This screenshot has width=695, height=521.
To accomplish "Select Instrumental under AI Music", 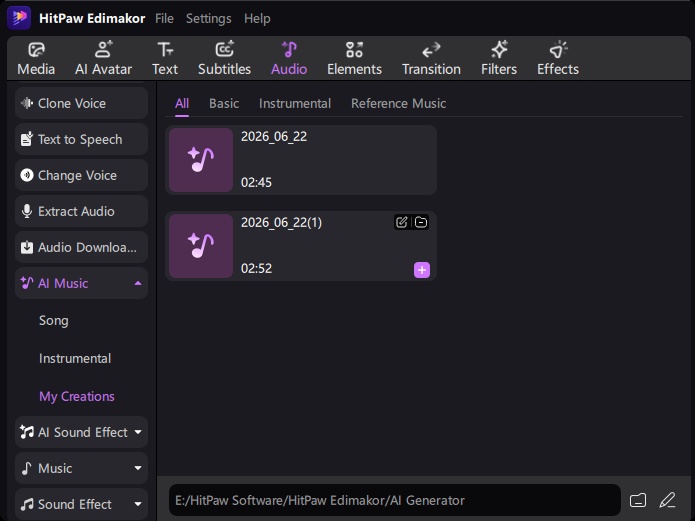I will click(75, 358).
